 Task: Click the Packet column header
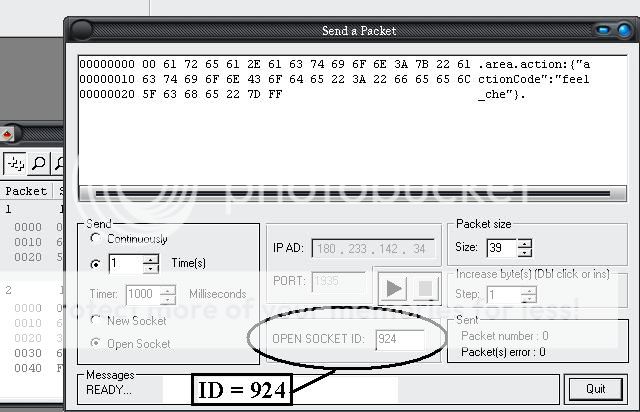[x=26, y=191]
